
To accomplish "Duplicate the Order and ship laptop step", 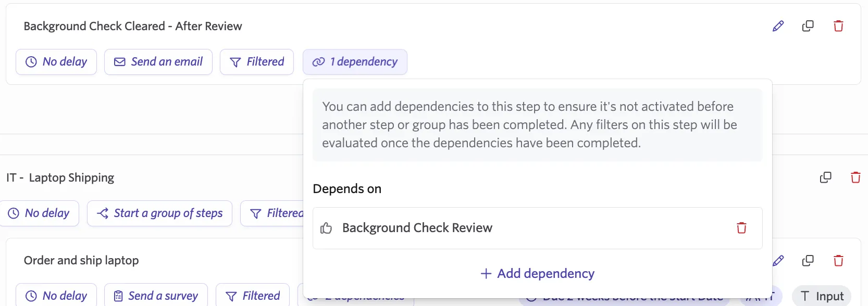I will point(808,261).
